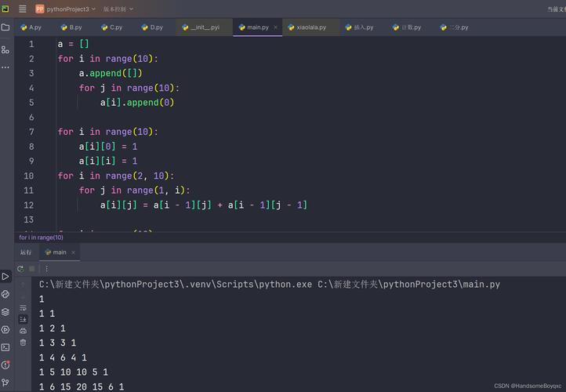Click on 'a[i].append(0)' code line
566x392 pixels.
pyautogui.click(x=137, y=103)
